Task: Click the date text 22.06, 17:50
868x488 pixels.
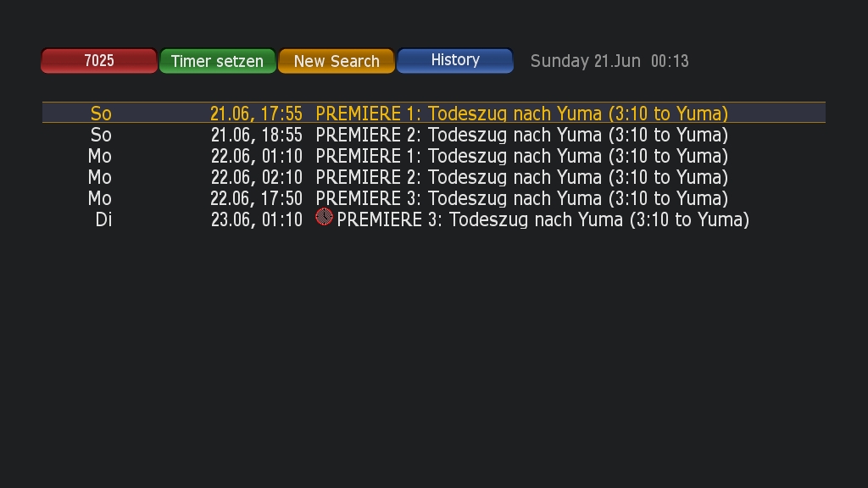Action: [x=256, y=198]
